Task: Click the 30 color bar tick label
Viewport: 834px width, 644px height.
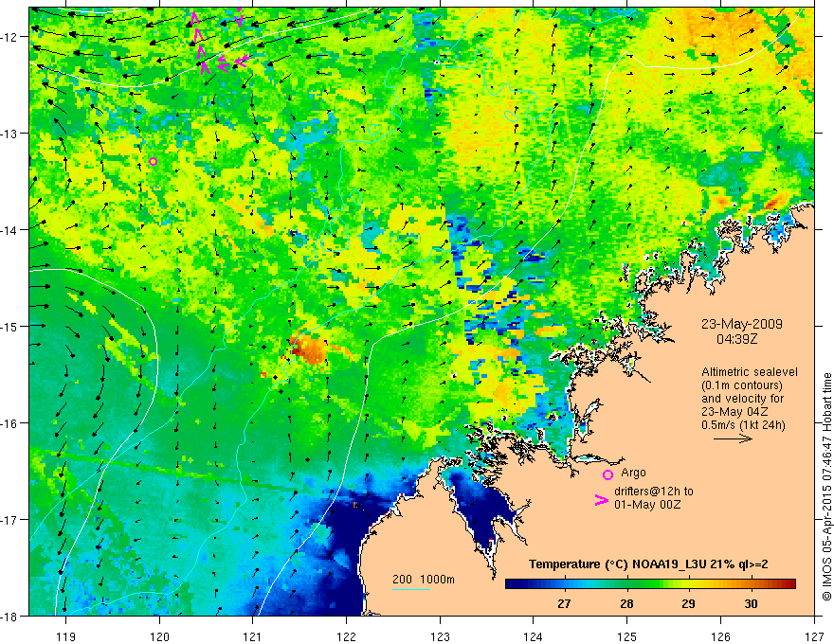Action: click(x=751, y=603)
